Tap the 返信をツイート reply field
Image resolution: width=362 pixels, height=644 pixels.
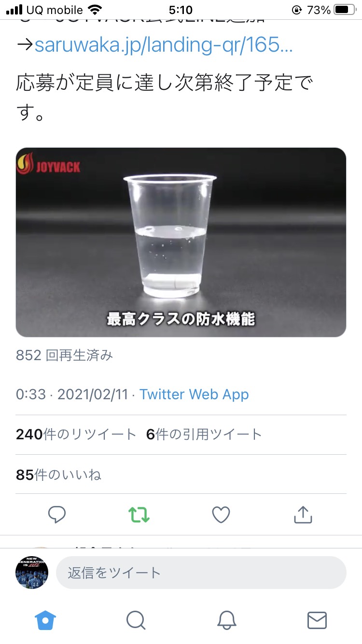pyautogui.click(x=201, y=573)
